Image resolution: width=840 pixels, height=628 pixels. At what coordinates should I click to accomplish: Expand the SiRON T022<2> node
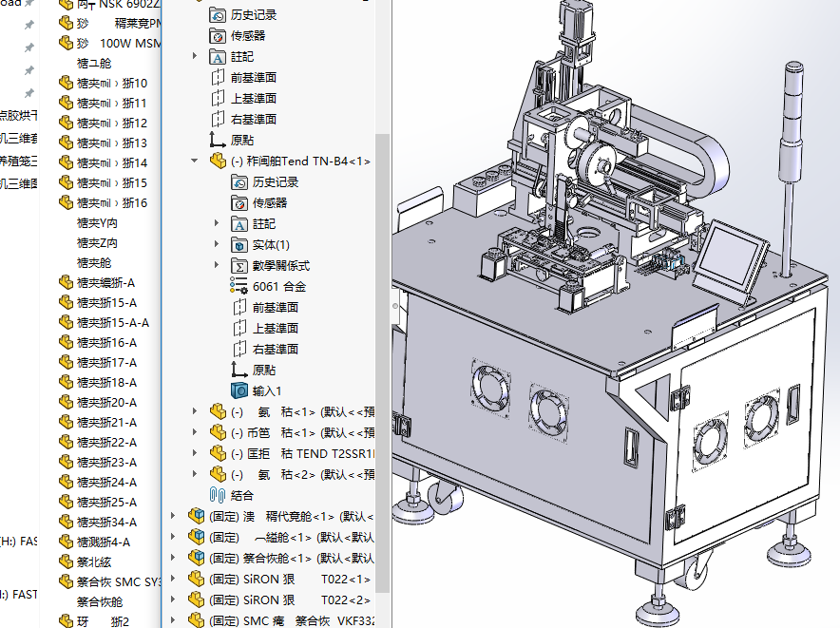[173, 599]
